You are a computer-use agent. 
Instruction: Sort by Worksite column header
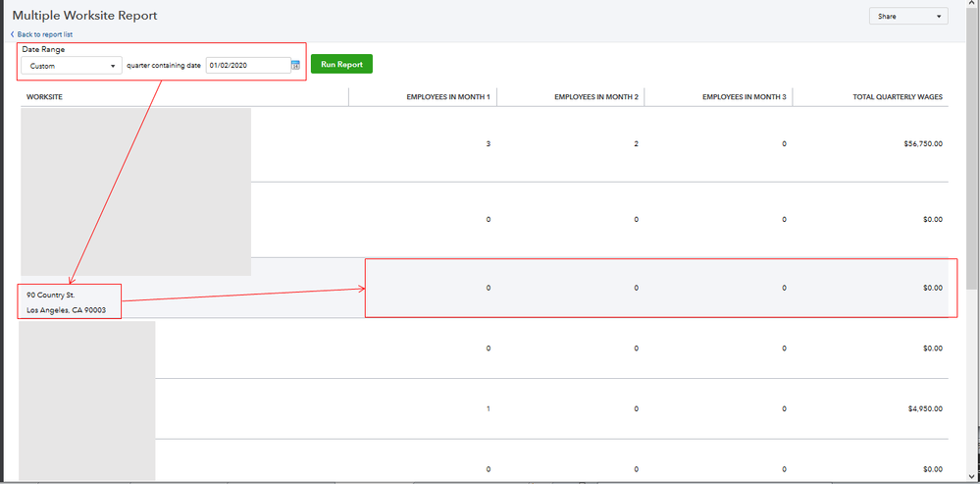pyautogui.click(x=44, y=97)
